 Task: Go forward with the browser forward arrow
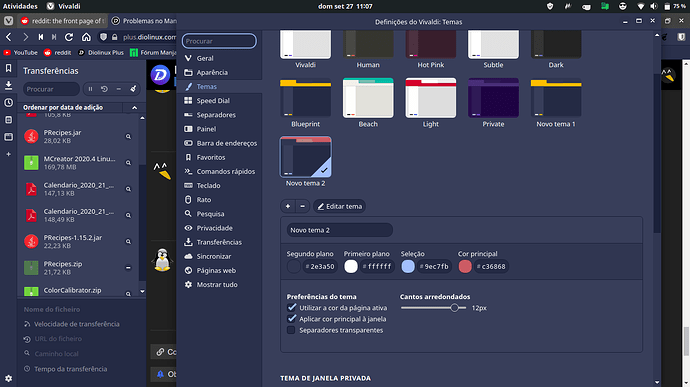pyautogui.click(x=25, y=37)
